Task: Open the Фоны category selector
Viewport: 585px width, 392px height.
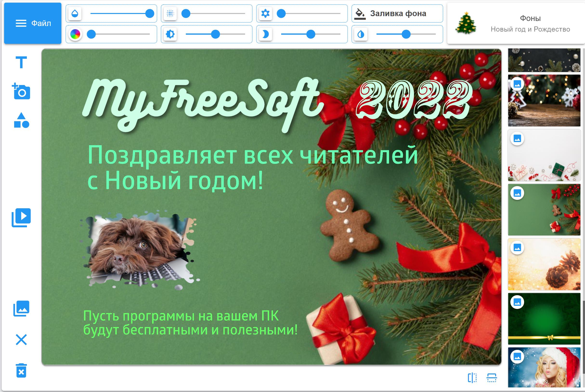Action: tap(516, 23)
